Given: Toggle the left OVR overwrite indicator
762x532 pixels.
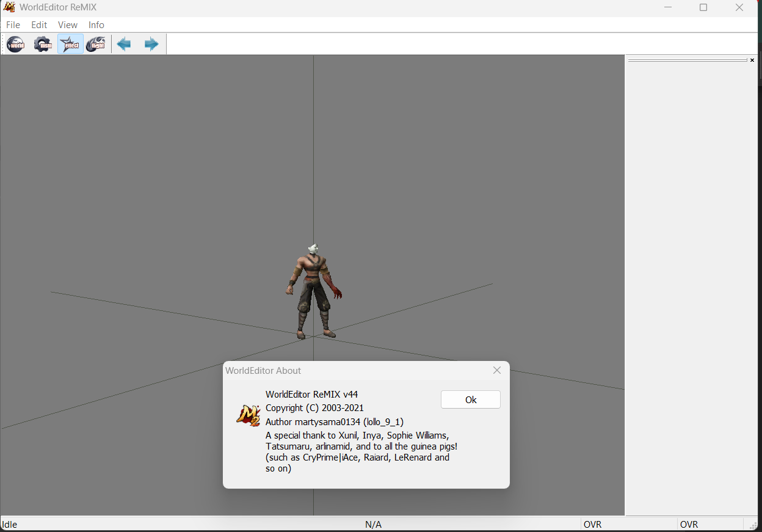Looking at the screenshot, I should pyautogui.click(x=592, y=524).
